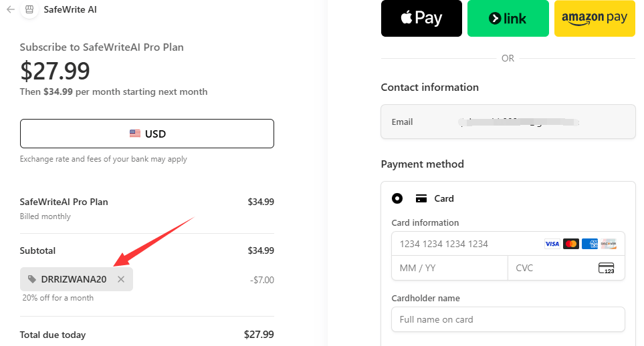This screenshot has height=346, width=644.
Task: Select the Card payment radio button
Action: [x=397, y=198]
